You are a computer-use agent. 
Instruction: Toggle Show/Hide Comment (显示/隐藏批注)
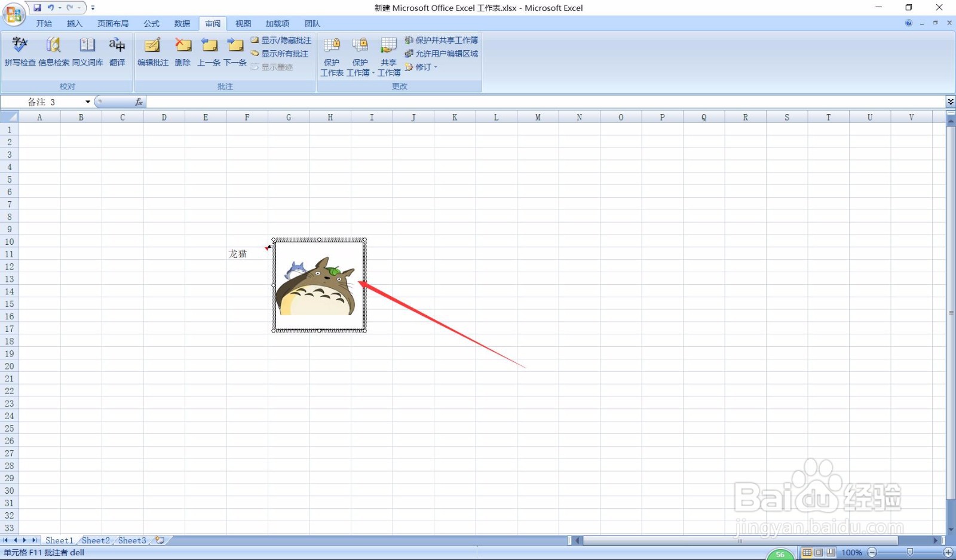tap(281, 40)
